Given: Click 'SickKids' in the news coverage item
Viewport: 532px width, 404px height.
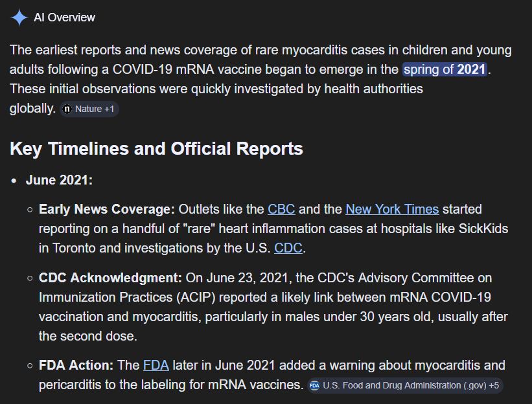Looking at the screenshot, I should (x=483, y=229).
